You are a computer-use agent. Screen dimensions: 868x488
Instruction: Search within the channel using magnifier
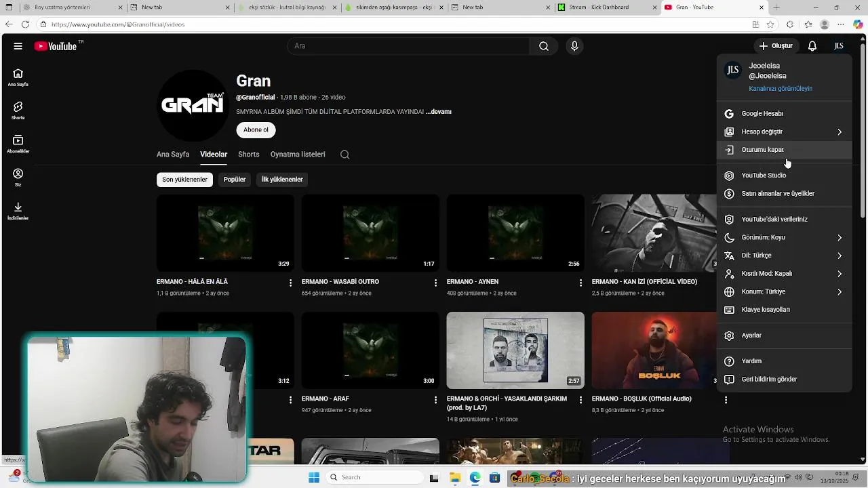point(344,155)
